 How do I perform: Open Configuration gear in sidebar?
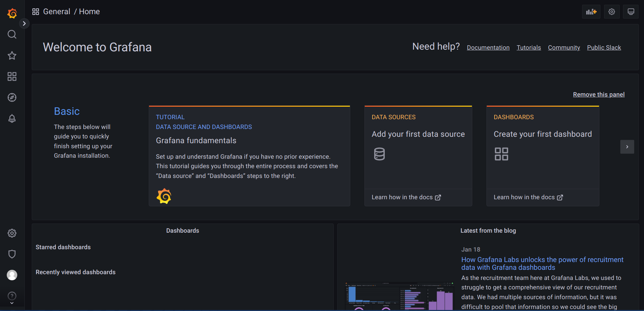(x=12, y=233)
